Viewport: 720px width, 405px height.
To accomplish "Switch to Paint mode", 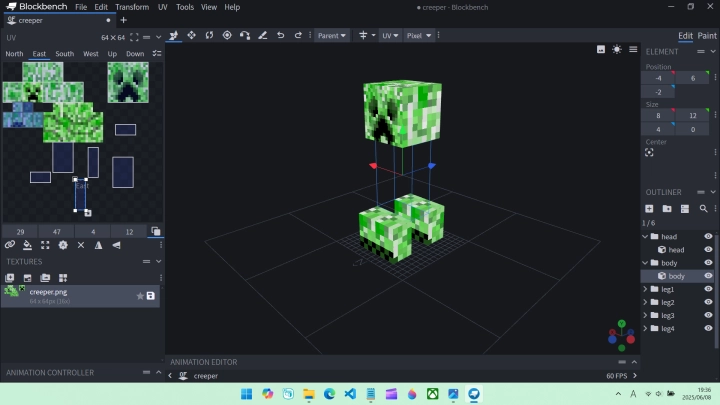I will 707,36.
